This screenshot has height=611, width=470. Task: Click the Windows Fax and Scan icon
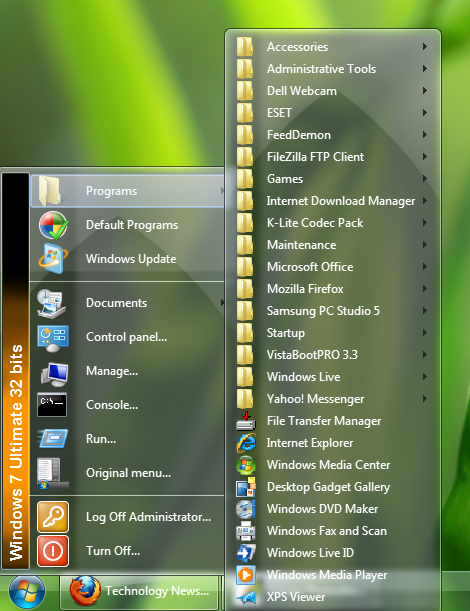coord(246,531)
